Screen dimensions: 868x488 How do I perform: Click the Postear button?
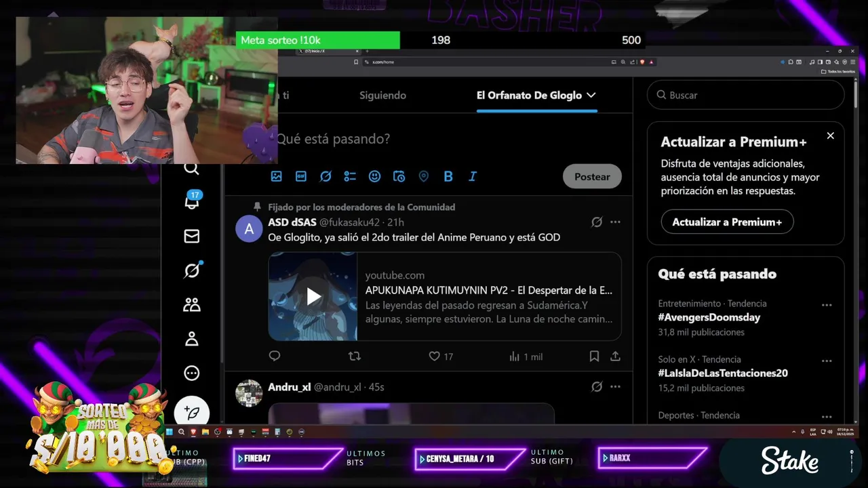(x=592, y=176)
